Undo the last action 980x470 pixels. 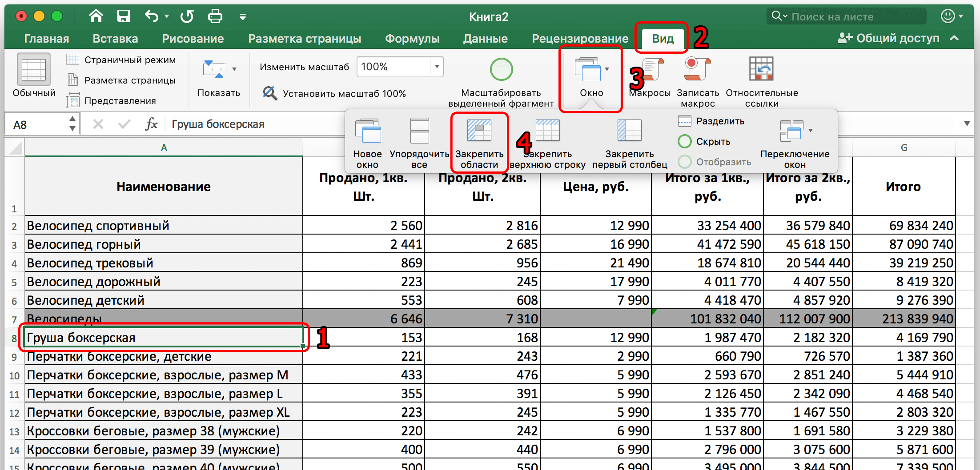151,16
